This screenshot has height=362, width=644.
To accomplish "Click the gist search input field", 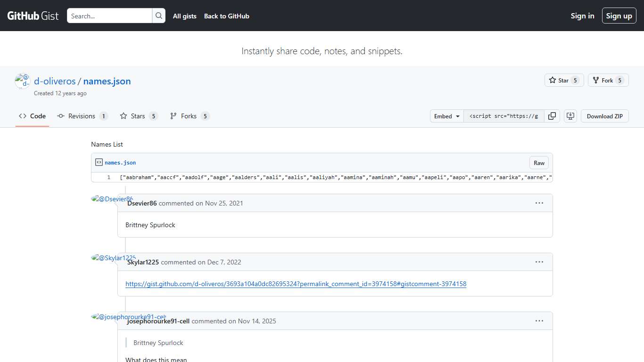I will 109,16.
